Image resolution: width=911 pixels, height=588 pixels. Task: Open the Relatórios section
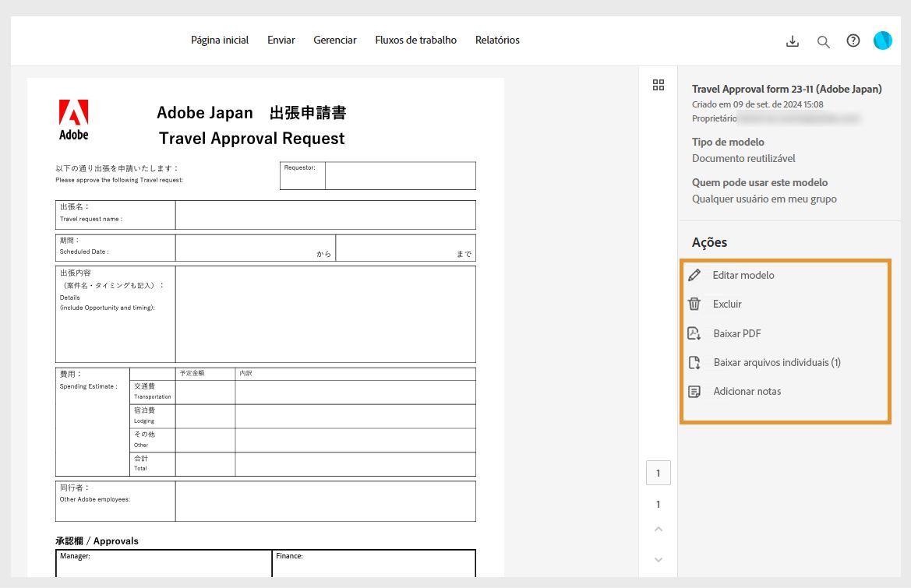[496, 40]
